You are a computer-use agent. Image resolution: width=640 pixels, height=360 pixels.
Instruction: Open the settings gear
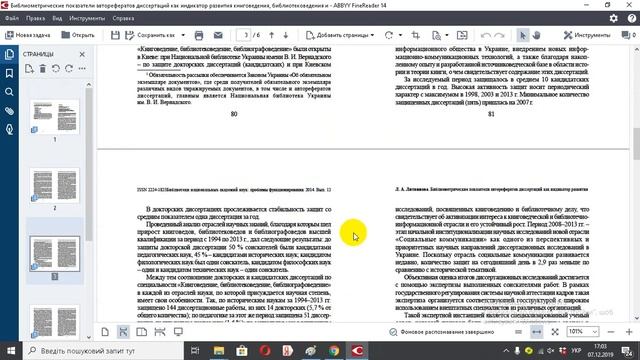pyautogui.click(x=613, y=18)
